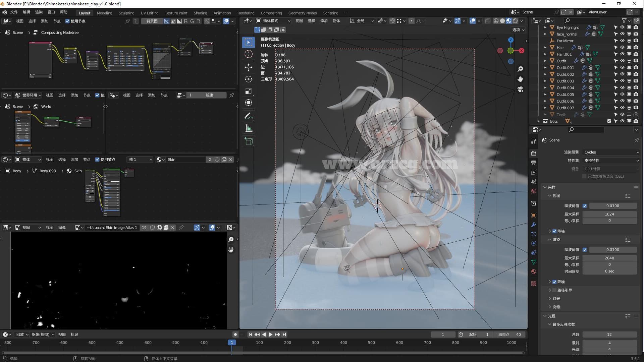The width and height of the screenshot is (644, 362).
Task: Open the Render properties tab
Action: 534,153
